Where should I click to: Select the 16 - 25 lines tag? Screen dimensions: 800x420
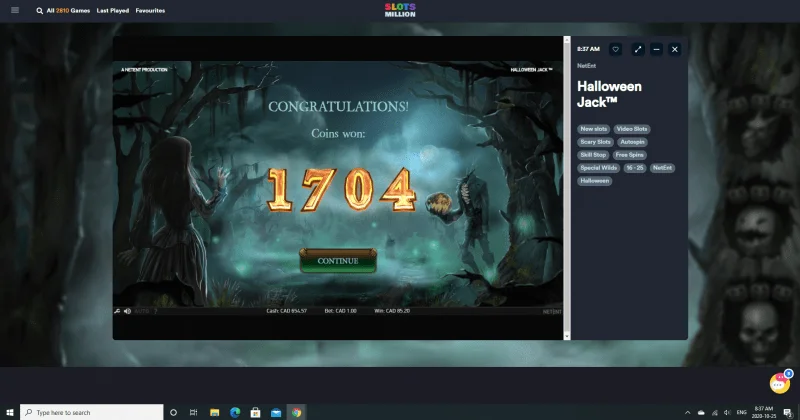(635, 168)
